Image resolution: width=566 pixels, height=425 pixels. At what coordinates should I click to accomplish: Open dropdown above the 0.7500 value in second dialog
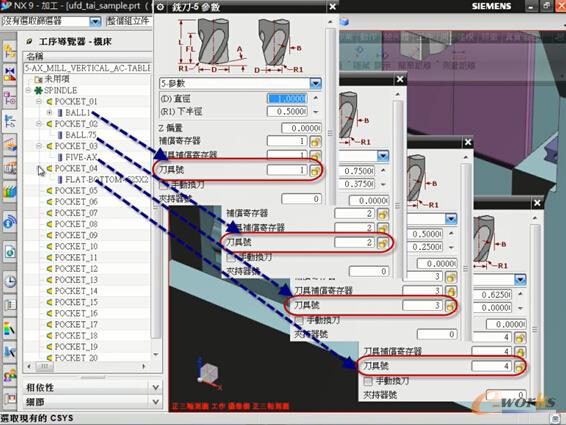point(383,156)
